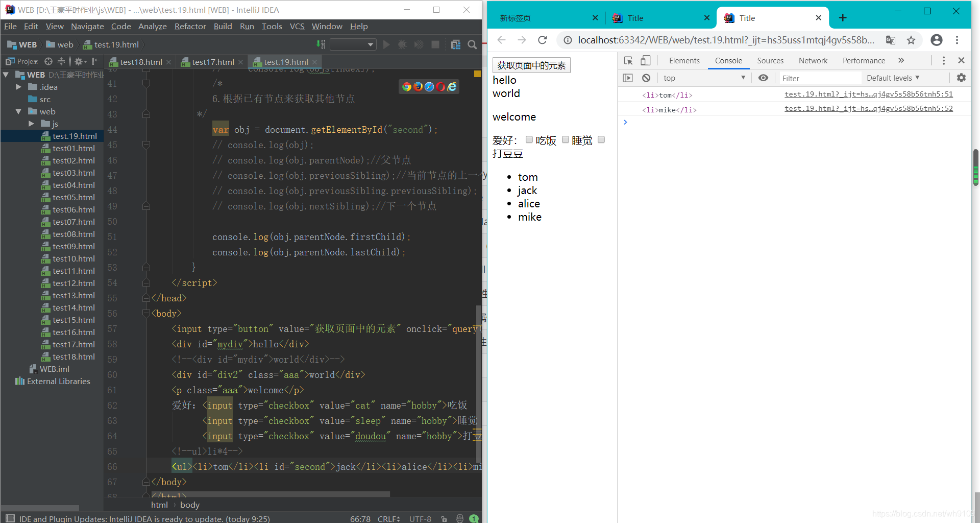Click UTF-8 encoding in status bar
This screenshot has width=980, height=523.
pos(420,518)
